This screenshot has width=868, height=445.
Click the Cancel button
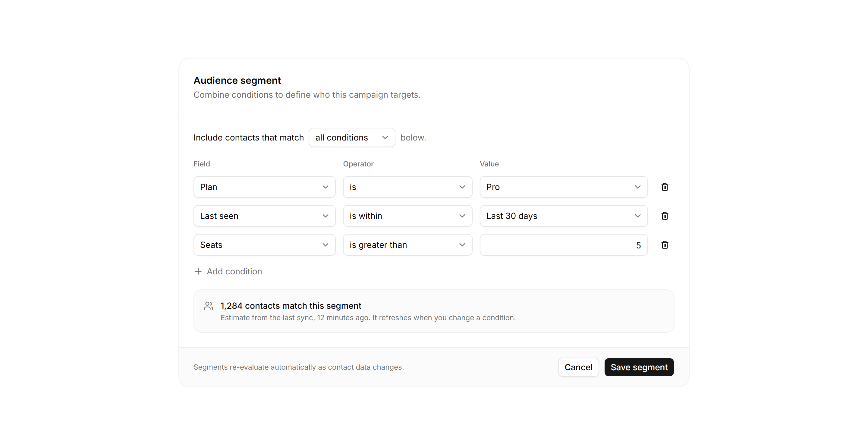[x=578, y=367]
